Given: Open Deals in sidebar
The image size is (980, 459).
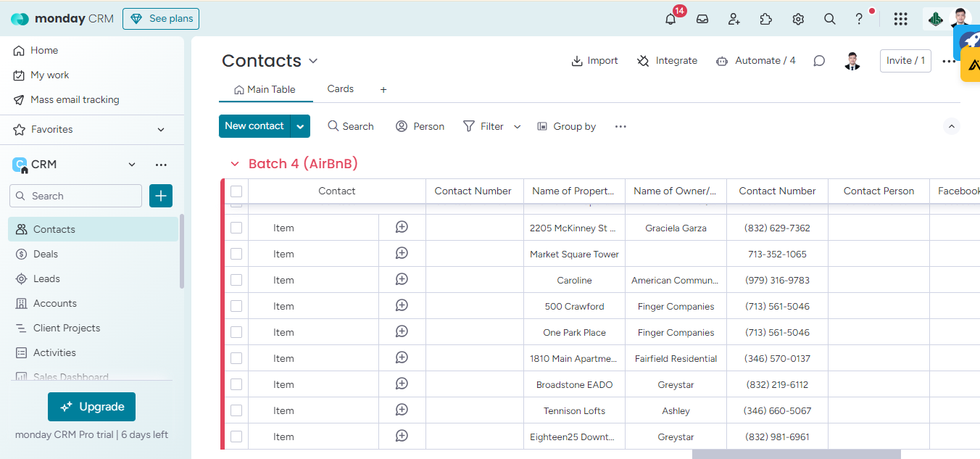Looking at the screenshot, I should [x=46, y=254].
